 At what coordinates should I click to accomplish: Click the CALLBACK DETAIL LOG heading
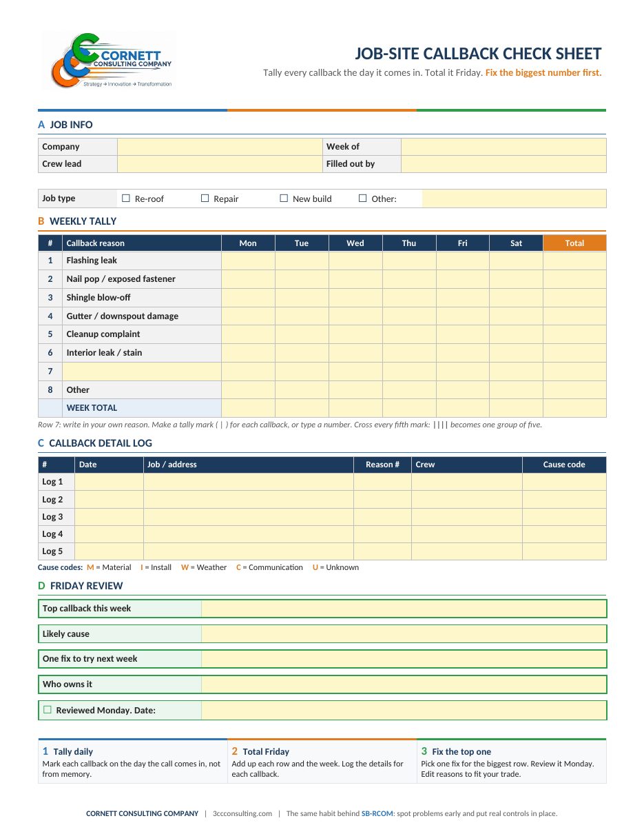tap(101, 443)
